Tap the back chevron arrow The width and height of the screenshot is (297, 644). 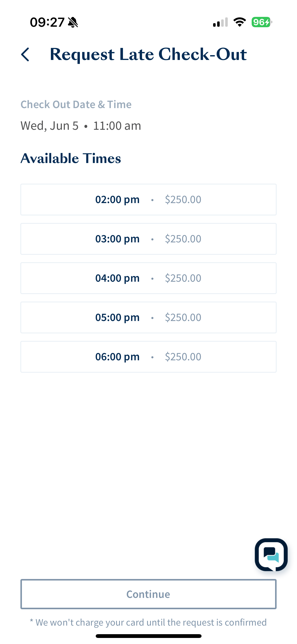pos(25,54)
